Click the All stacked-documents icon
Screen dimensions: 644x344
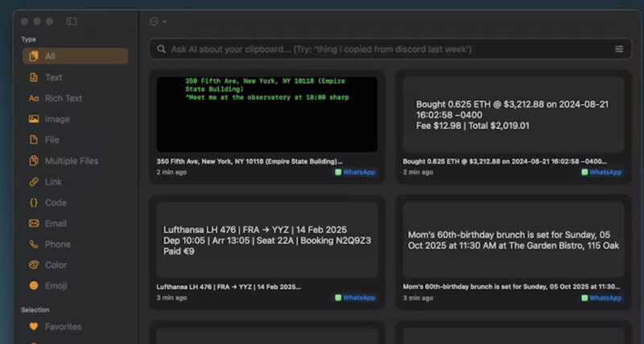pos(34,56)
